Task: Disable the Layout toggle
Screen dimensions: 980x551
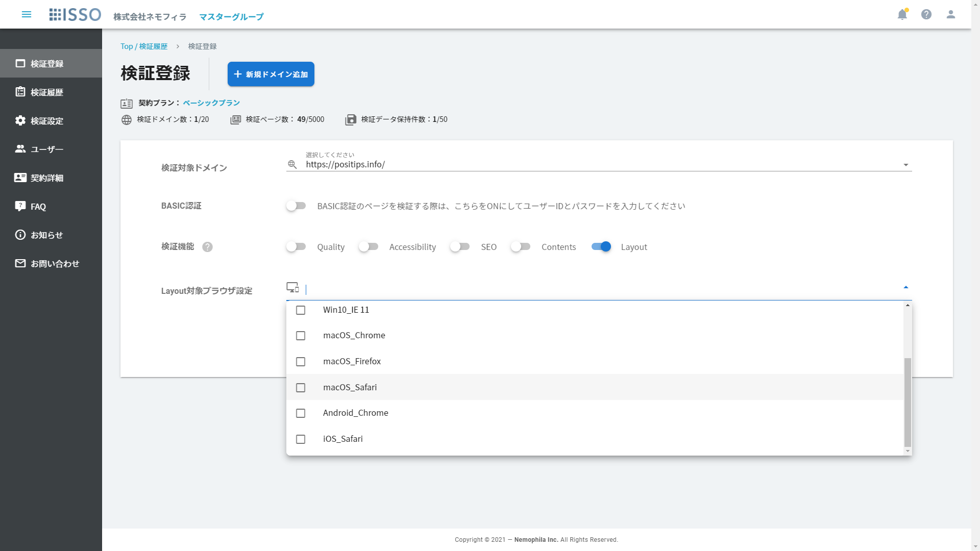Action: point(601,246)
